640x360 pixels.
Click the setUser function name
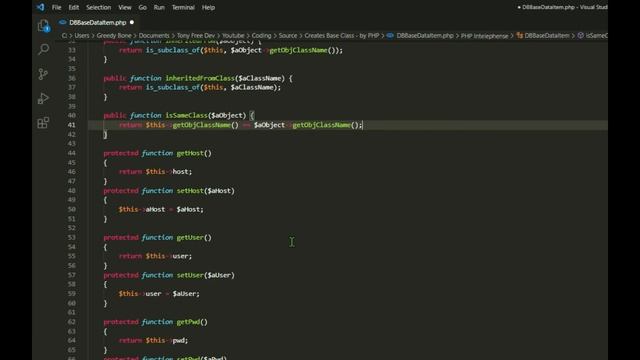click(x=190, y=275)
